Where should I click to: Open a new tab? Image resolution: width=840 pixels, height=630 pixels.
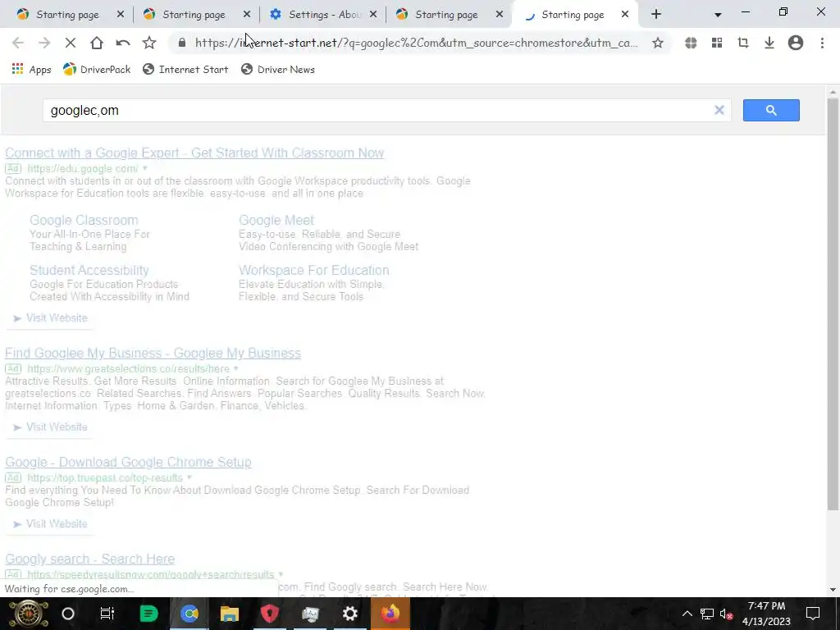pos(656,15)
